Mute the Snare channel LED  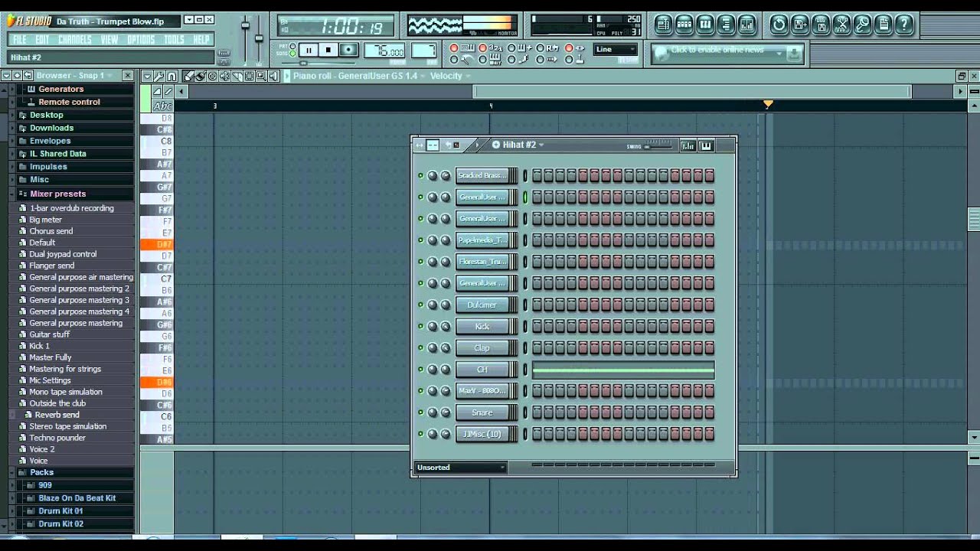pos(420,412)
